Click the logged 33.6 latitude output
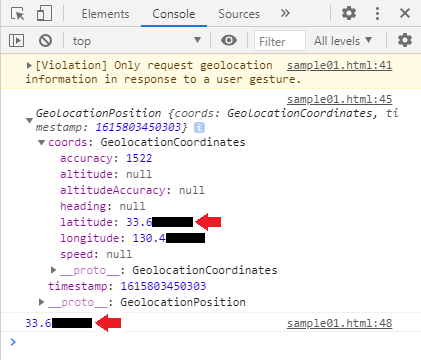The height and width of the screenshot is (360, 421). 58,323
